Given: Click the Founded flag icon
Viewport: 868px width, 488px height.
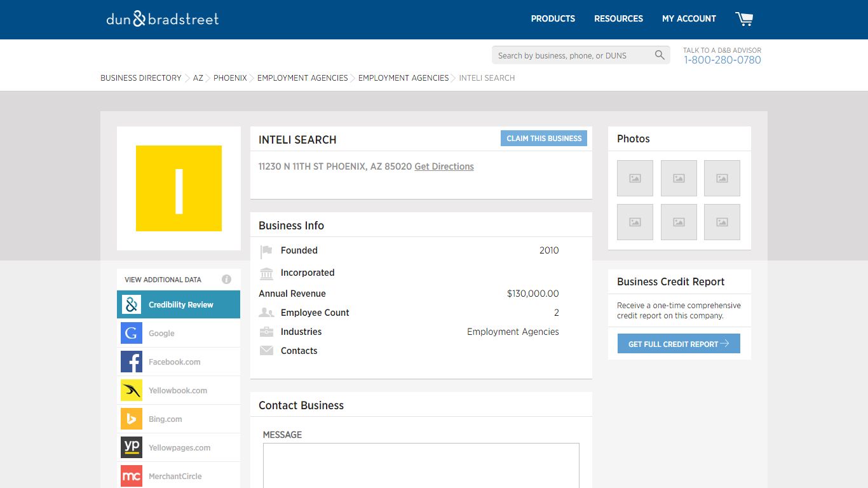Looking at the screenshot, I should pyautogui.click(x=266, y=252).
